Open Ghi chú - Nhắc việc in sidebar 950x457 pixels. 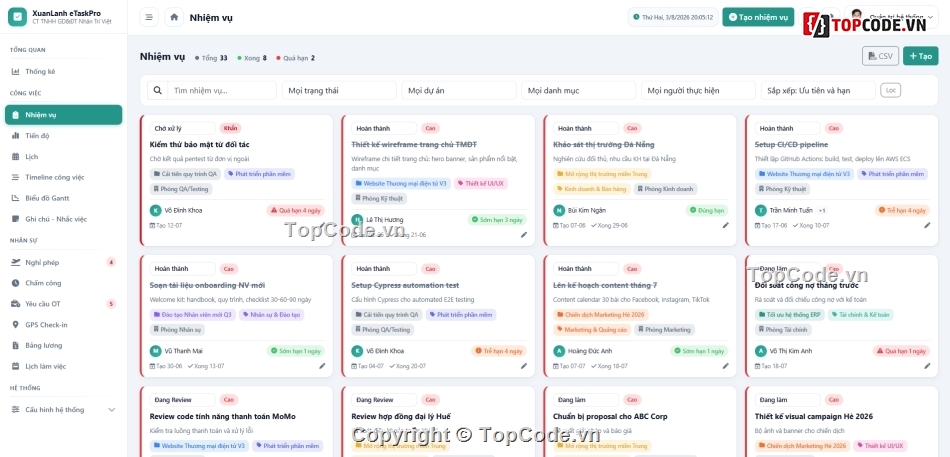click(x=64, y=219)
